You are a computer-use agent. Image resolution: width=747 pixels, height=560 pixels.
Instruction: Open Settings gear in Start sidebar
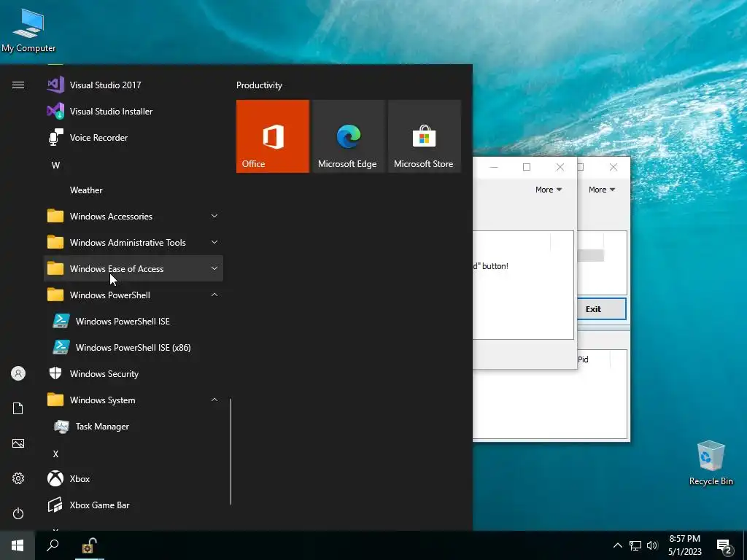click(x=18, y=478)
